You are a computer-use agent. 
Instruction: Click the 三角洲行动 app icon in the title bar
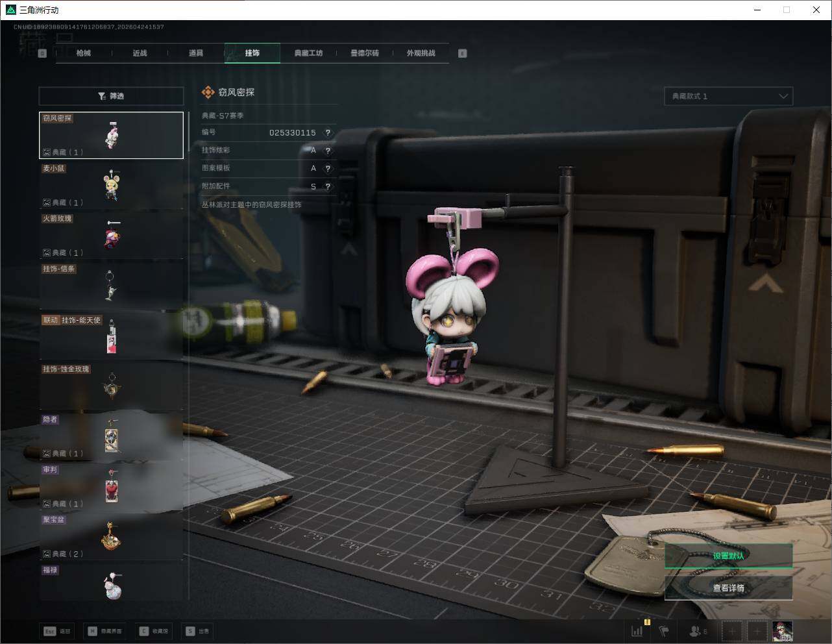(x=10, y=10)
